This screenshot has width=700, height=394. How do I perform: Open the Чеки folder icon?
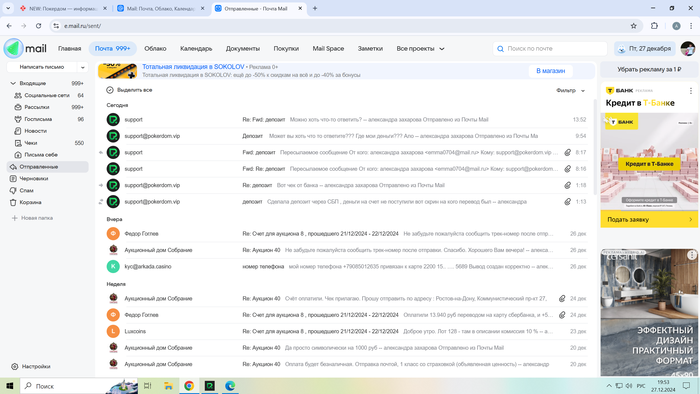pyautogui.click(x=18, y=143)
